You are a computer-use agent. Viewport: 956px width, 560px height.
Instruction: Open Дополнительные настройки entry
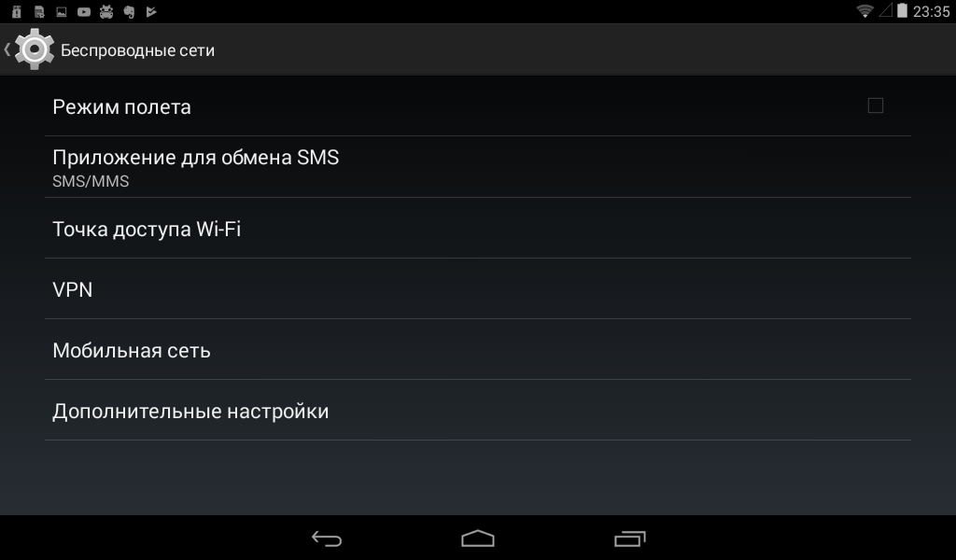[478, 411]
